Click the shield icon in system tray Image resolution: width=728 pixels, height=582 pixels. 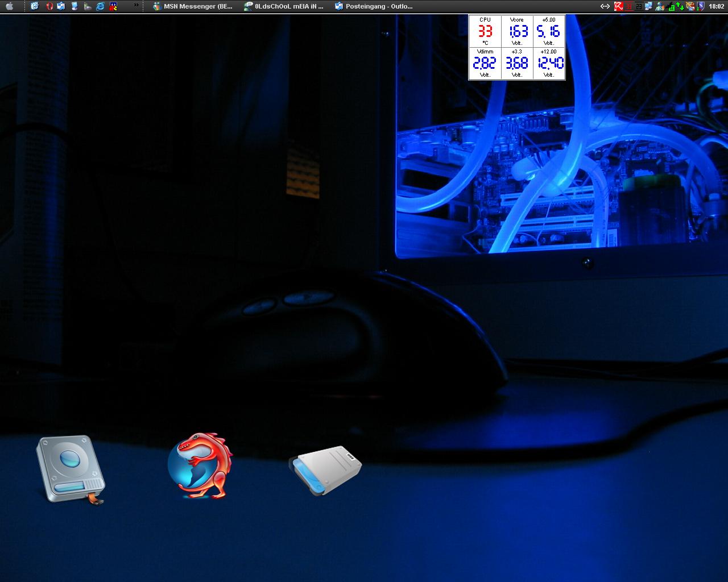(701, 7)
